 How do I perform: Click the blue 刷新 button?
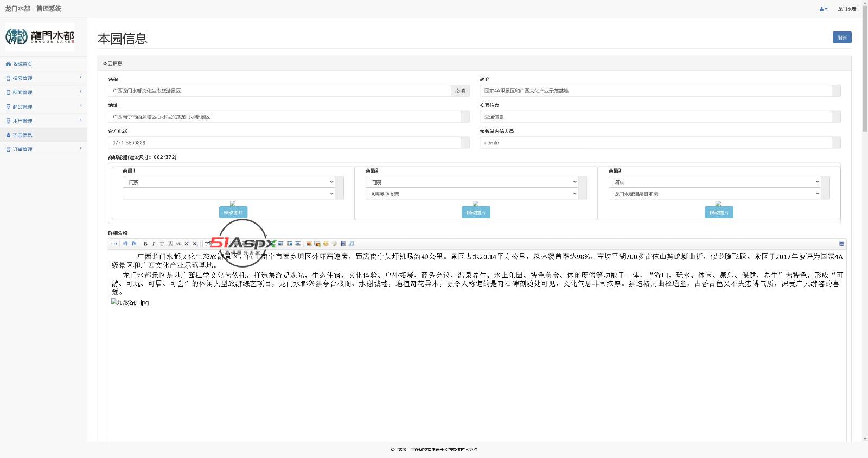pyautogui.click(x=842, y=37)
